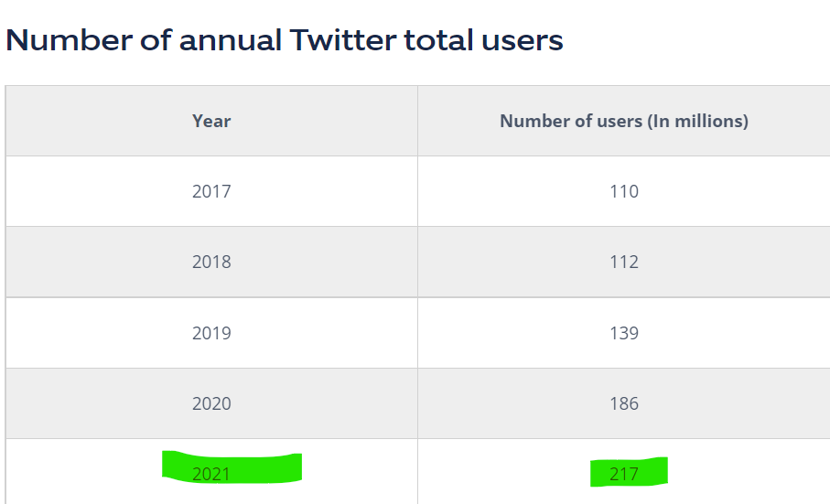This screenshot has width=830, height=504.
Task: Select the "Year" column header
Action: click(x=211, y=121)
